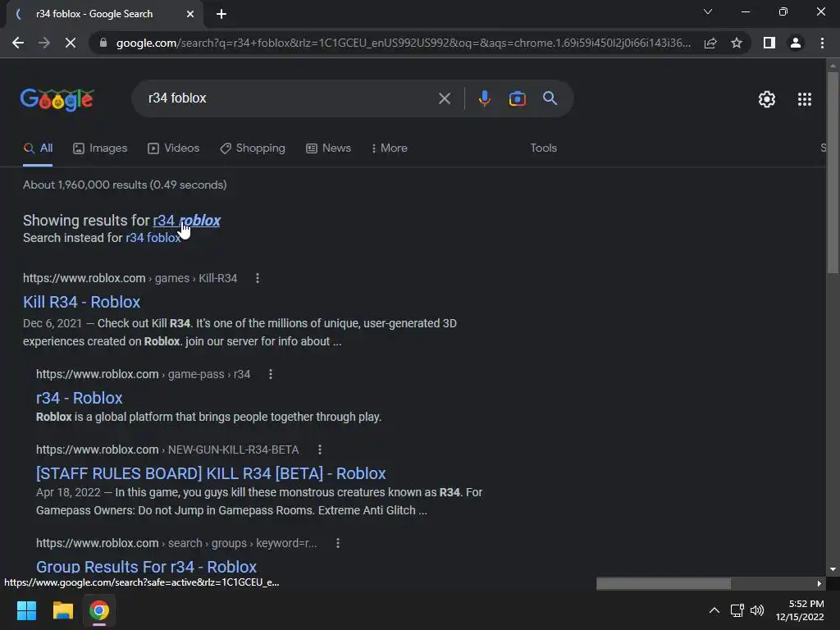Go to Google homepage via logo
The height and width of the screenshot is (630, 840).
coord(57,99)
